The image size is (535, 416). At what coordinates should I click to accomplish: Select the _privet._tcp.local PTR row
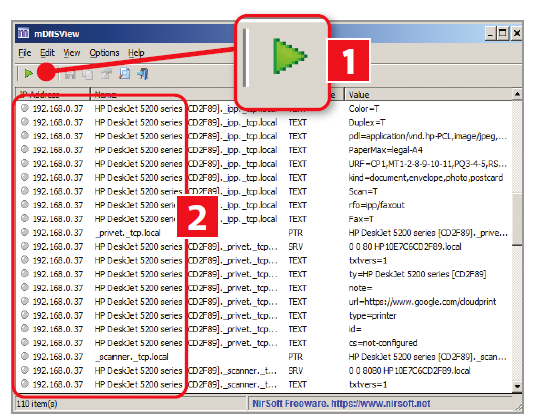click(x=263, y=233)
